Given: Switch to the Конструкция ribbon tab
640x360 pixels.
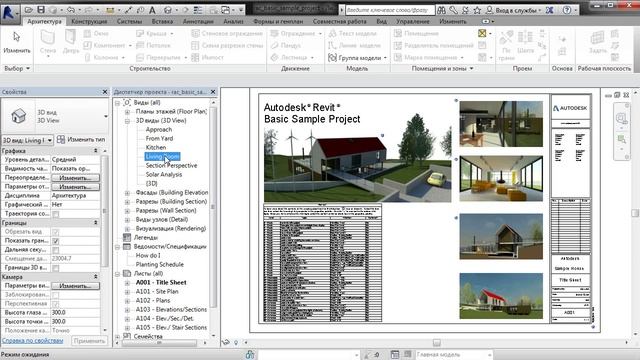Looking at the screenshot, I should [89, 21].
